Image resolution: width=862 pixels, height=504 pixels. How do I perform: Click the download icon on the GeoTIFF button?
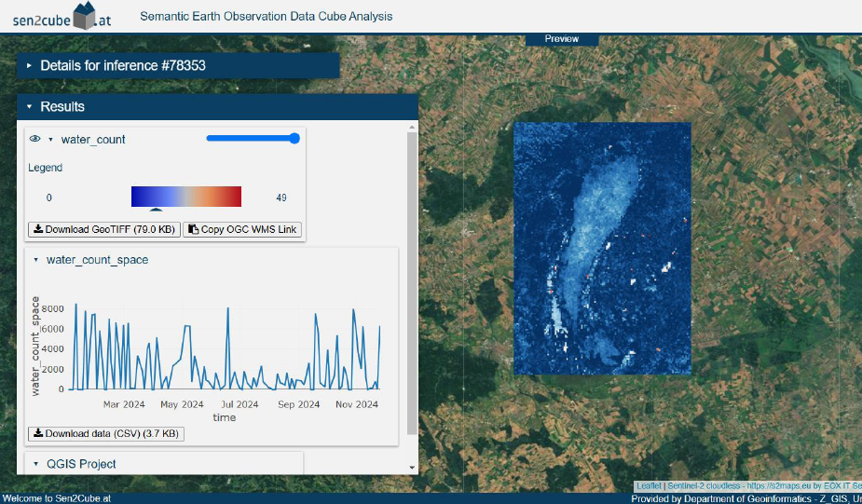[x=38, y=229]
